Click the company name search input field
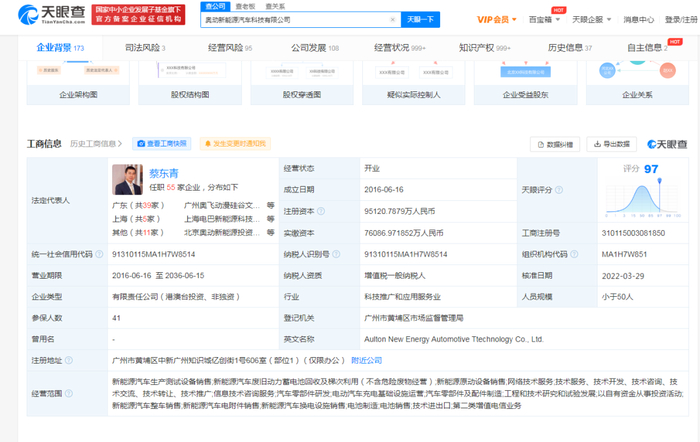 click(x=300, y=19)
